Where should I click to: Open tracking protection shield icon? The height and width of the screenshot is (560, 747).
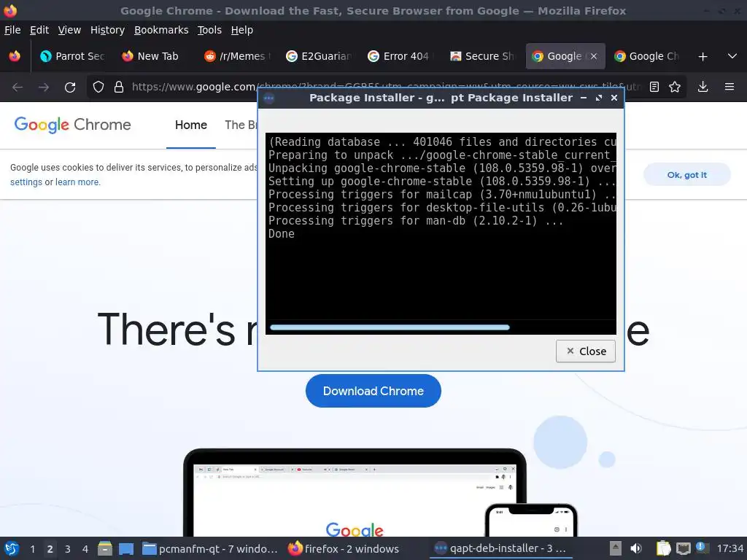pyautogui.click(x=98, y=87)
